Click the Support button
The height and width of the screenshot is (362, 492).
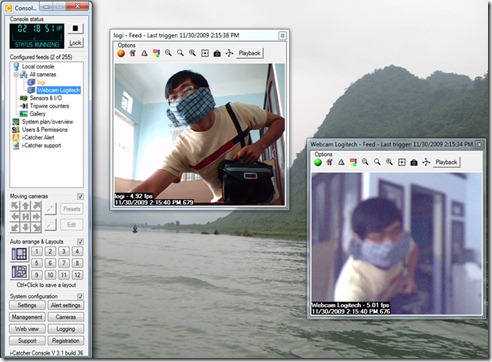(27, 341)
